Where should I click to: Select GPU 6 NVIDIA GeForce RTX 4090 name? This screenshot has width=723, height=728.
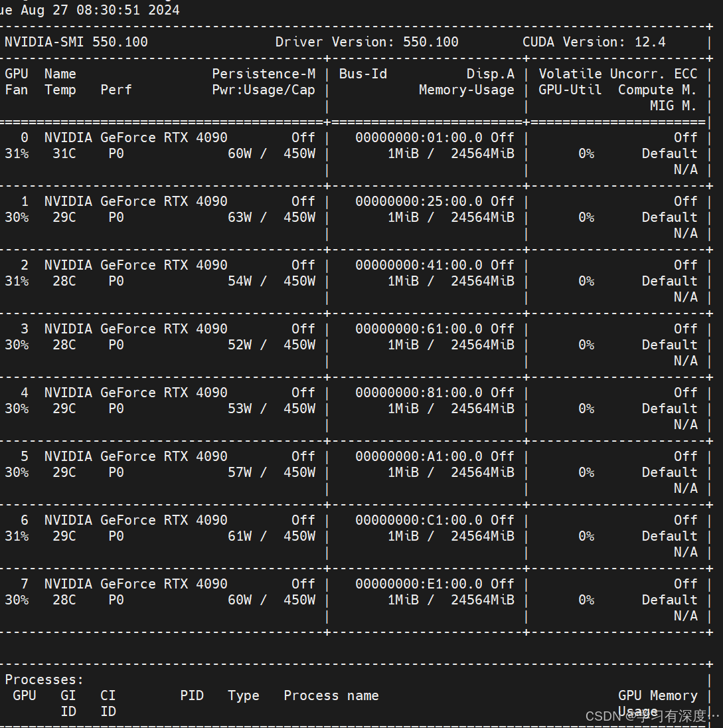click(x=136, y=520)
